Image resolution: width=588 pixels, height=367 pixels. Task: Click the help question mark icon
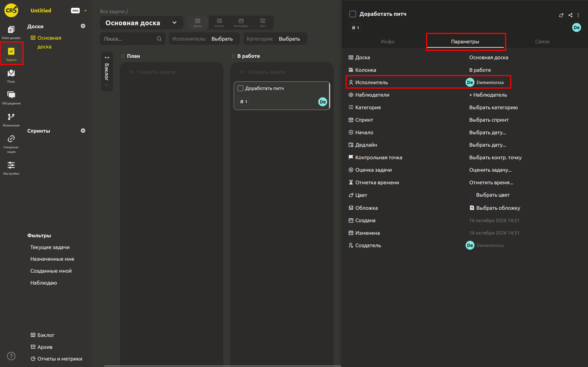[x=11, y=356]
